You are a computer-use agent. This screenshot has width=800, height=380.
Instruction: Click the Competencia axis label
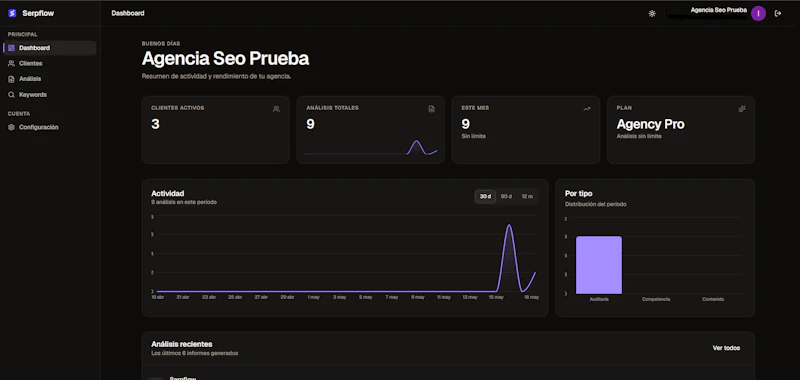(656, 299)
